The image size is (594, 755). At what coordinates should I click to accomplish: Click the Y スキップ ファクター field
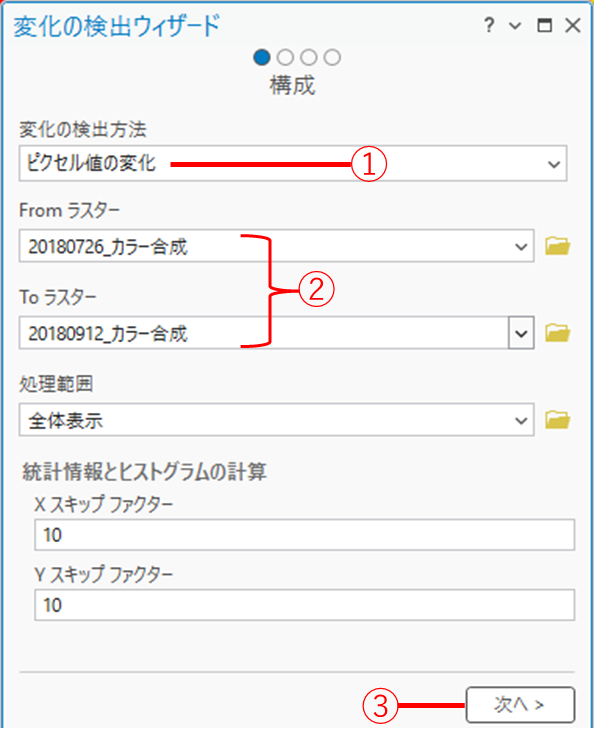(304, 605)
